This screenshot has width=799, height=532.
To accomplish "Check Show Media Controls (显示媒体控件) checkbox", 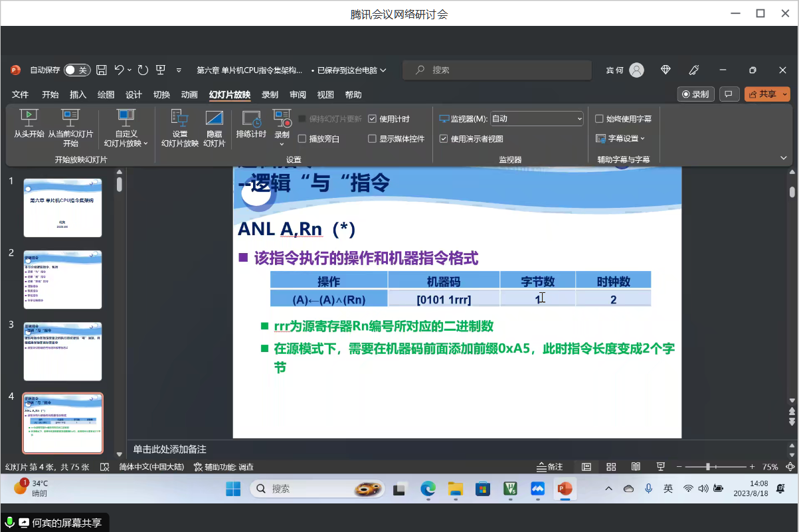I will pyautogui.click(x=372, y=139).
